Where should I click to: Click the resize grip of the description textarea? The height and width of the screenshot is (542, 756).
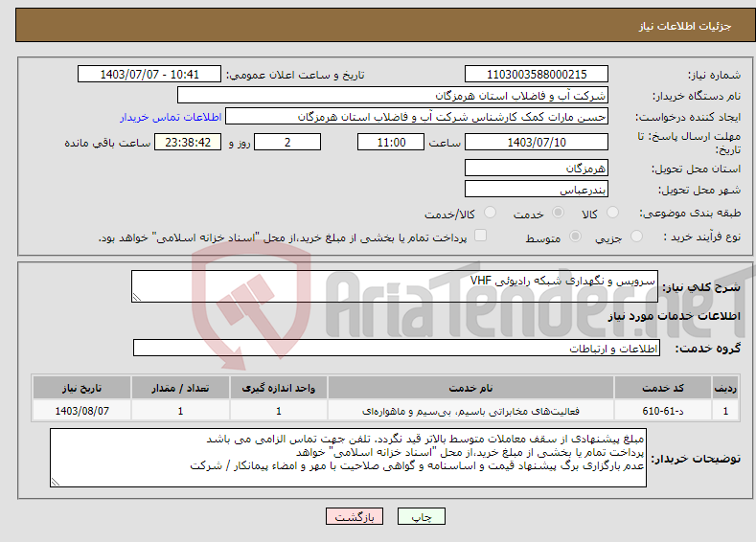136,297
